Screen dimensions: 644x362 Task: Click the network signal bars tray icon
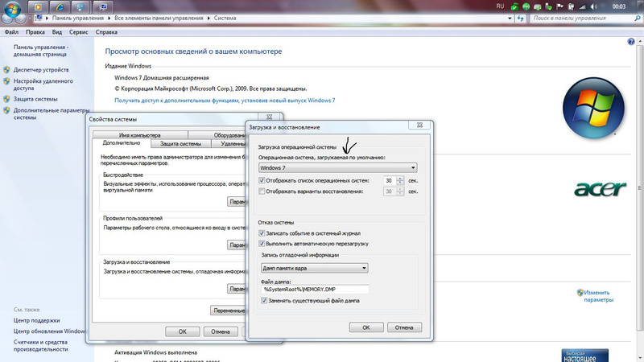pos(582,6)
